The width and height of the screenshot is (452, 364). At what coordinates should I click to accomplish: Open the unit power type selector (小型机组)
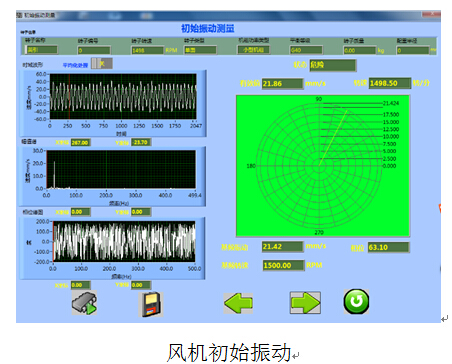pos(254,50)
